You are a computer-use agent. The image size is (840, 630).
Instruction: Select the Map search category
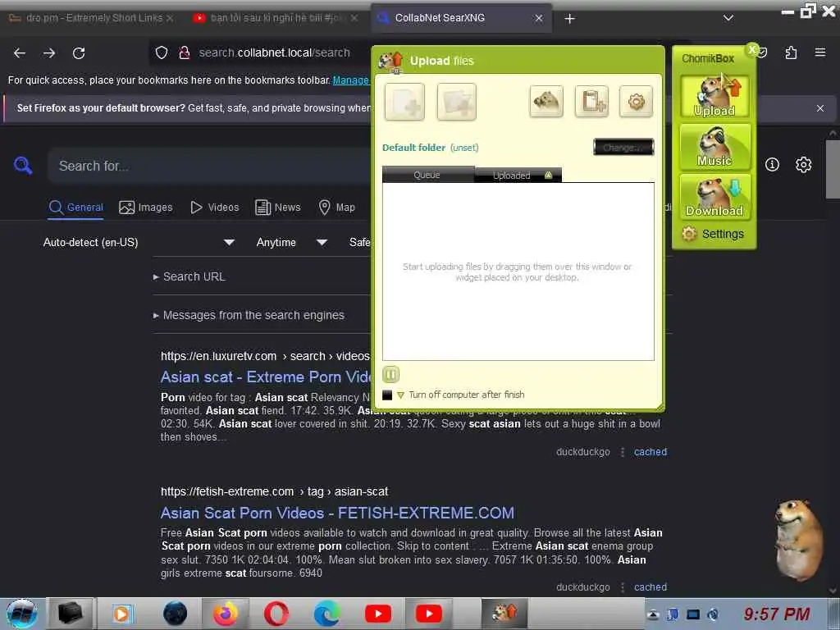click(337, 208)
